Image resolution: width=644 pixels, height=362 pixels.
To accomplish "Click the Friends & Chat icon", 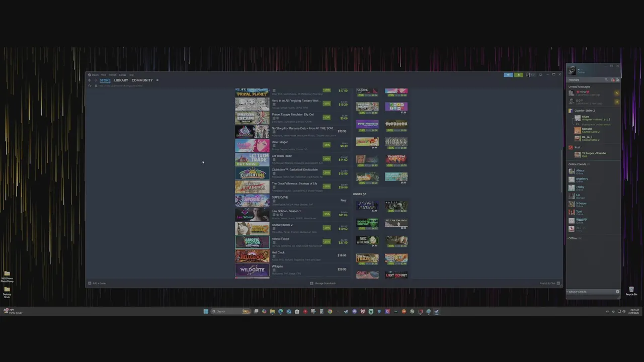I will click(558, 283).
